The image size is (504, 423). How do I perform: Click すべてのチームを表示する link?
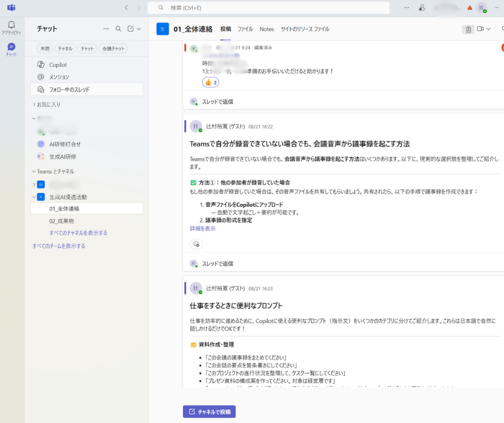point(58,246)
